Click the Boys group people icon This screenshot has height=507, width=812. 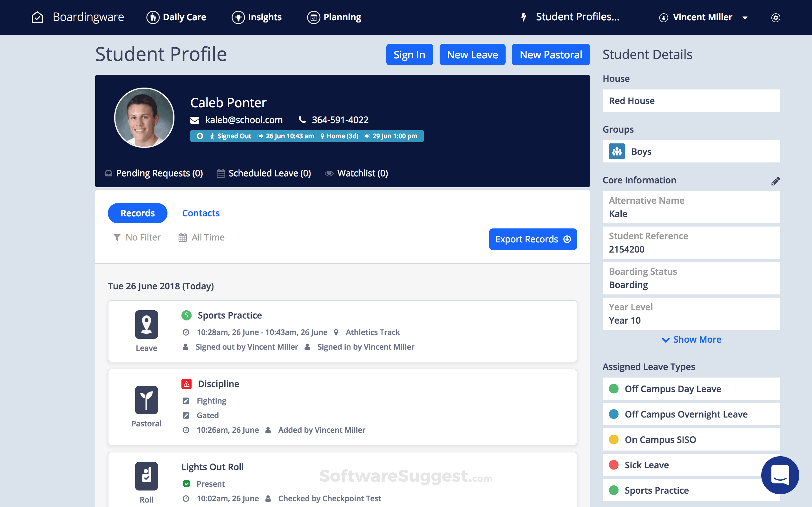617,152
